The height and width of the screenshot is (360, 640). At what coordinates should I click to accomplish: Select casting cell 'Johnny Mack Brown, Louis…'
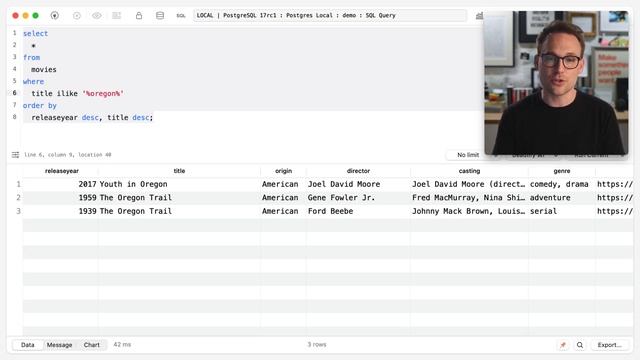(x=469, y=211)
